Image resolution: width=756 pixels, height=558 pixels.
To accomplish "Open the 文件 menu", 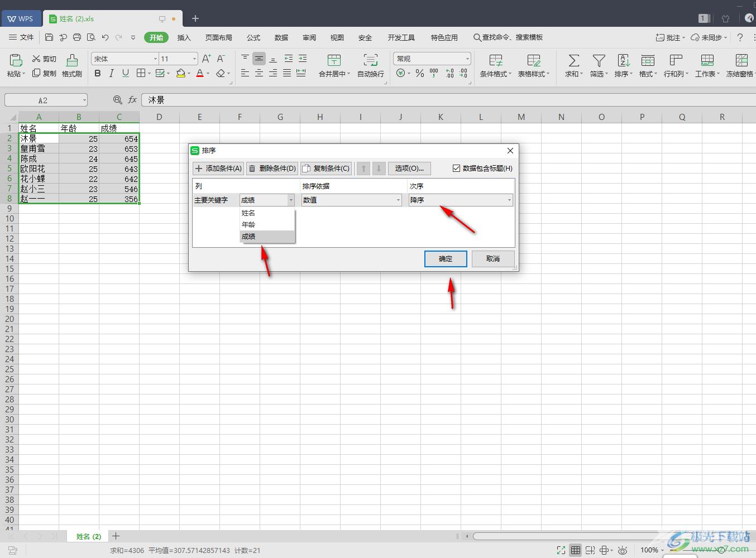I will point(21,37).
